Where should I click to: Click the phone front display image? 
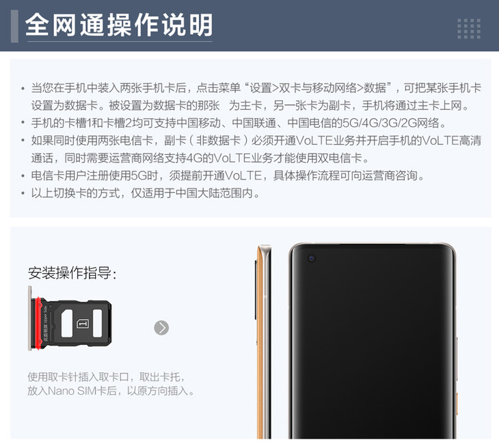pos(373,341)
